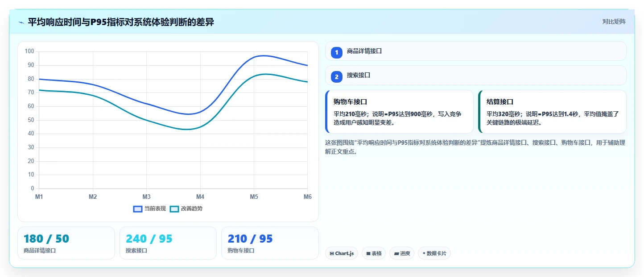Click the 180 / 50 stat card
This screenshot has height=277, width=644.
click(x=66, y=243)
